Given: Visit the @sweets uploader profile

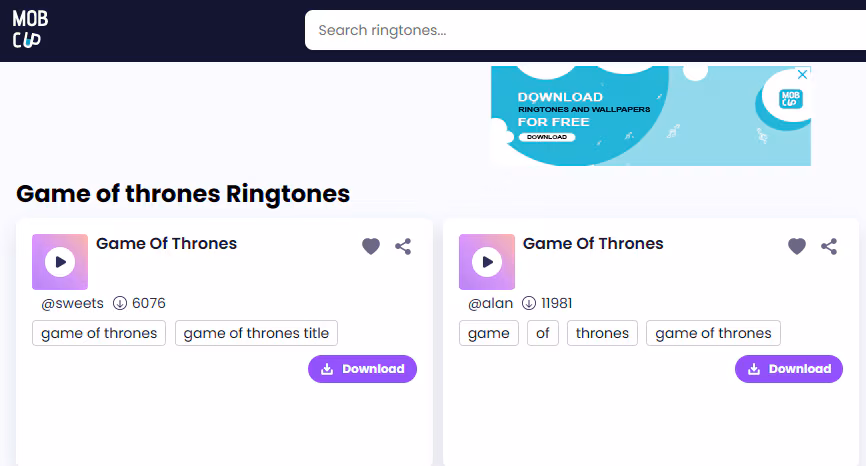Looking at the screenshot, I should [72, 303].
